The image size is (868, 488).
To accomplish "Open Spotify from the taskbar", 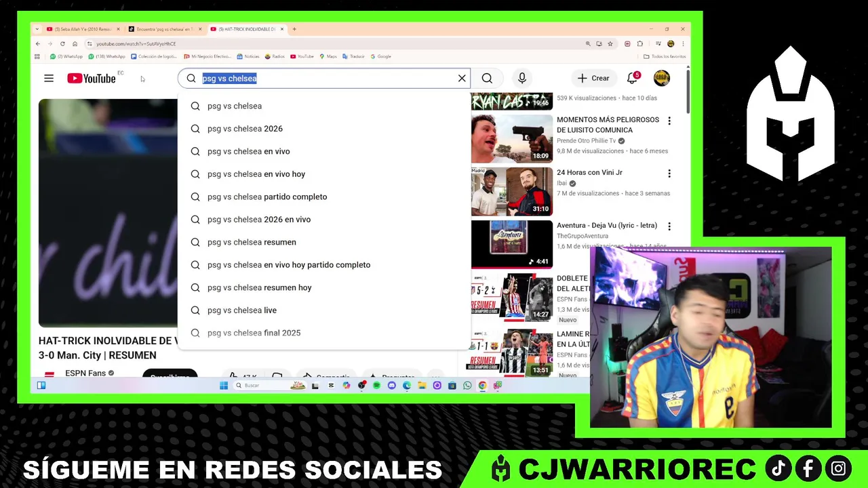I will (376, 386).
